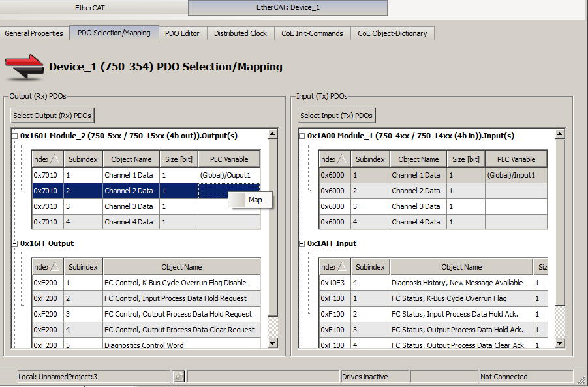Click the Select Output (Rx) PDOs button
The image size is (588, 387).
pyautogui.click(x=52, y=116)
